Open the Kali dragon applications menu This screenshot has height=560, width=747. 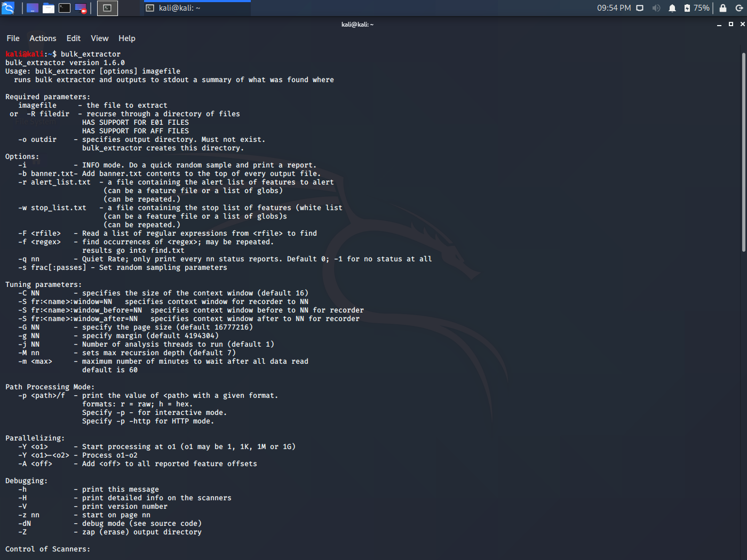tap(8, 8)
